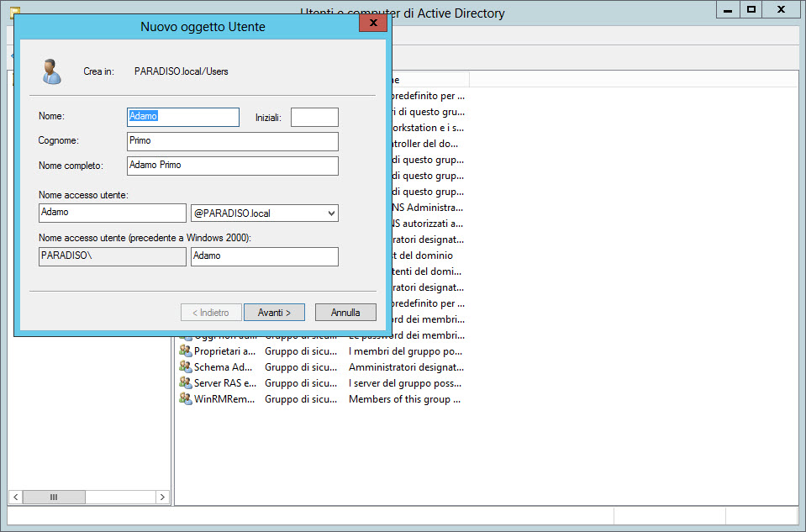Select the 'Members of this group' description row
Viewport: 806px width, 532px height.
coord(404,399)
